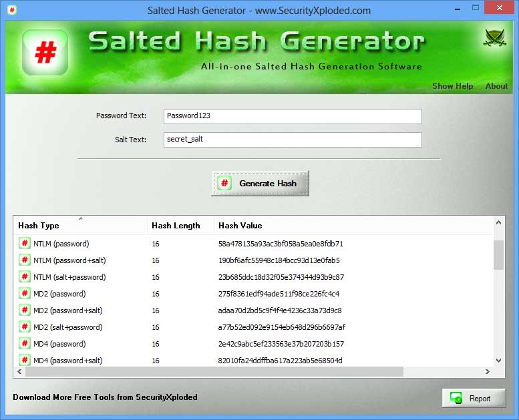Click the horizontal scrollbar right arrow
Image resolution: width=519 pixels, height=420 pixels.
pos(487,372)
